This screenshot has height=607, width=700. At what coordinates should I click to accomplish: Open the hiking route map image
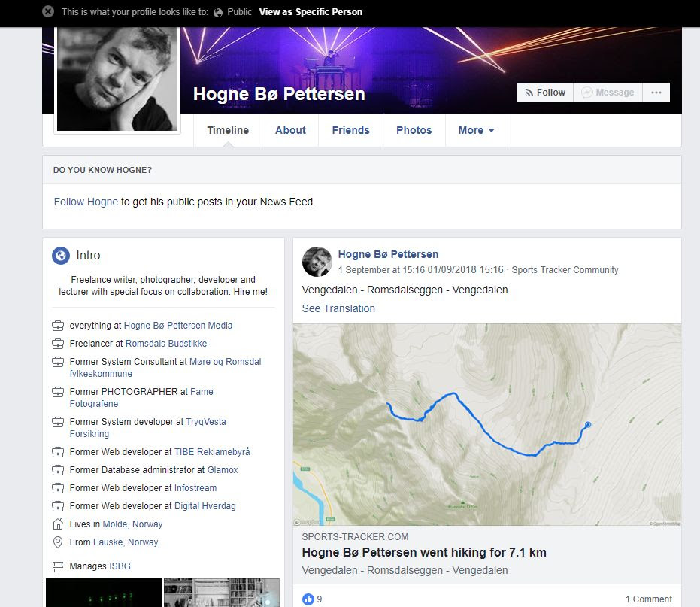[x=487, y=425]
